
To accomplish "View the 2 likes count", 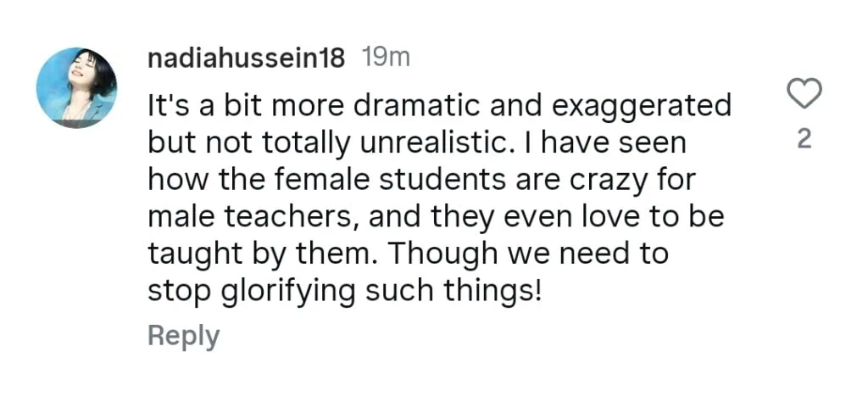I will pos(804,139).
